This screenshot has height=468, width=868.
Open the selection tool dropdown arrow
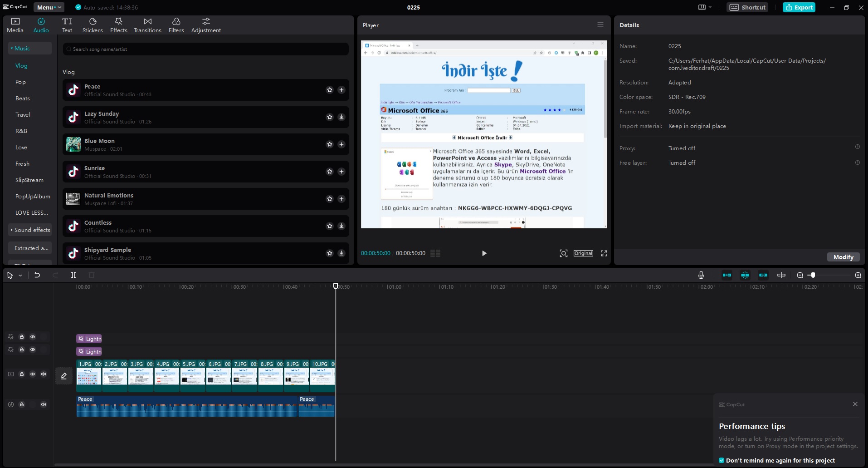(x=20, y=276)
